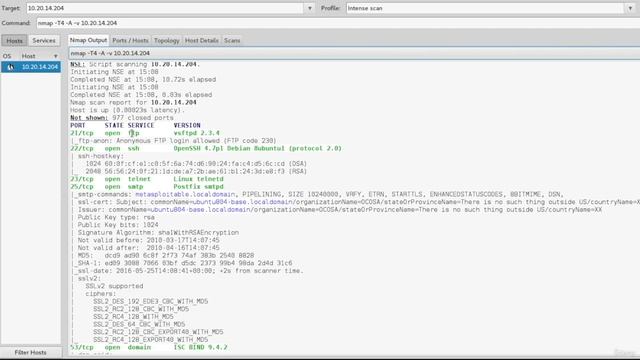Click the 'Signature Algorithm: sha1WithRSAEncryption' line
640x360 pixels.
pos(158,233)
